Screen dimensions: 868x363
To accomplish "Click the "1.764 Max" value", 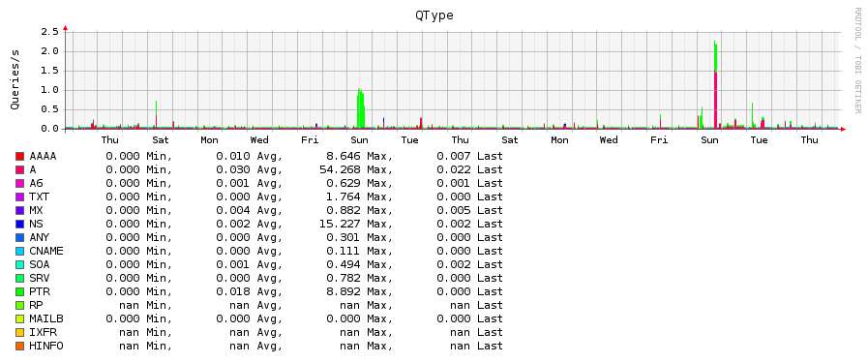I will pos(359,197).
